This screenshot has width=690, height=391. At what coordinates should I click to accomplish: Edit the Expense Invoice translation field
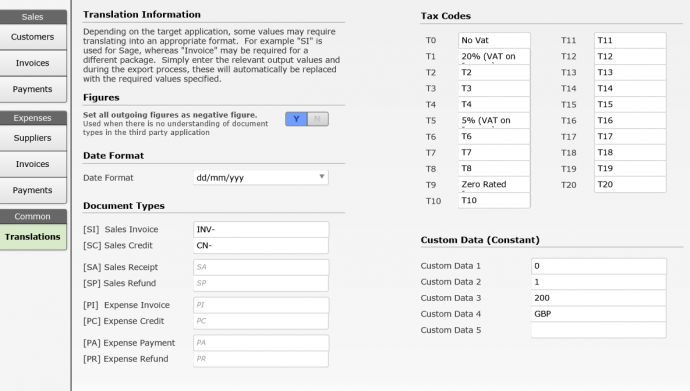[261, 305]
